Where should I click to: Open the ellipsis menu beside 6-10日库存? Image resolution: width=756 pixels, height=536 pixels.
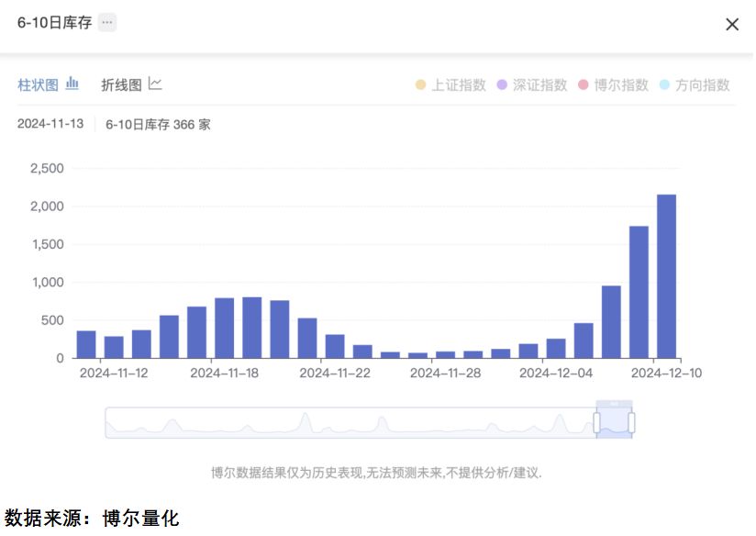[x=107, y=22]
